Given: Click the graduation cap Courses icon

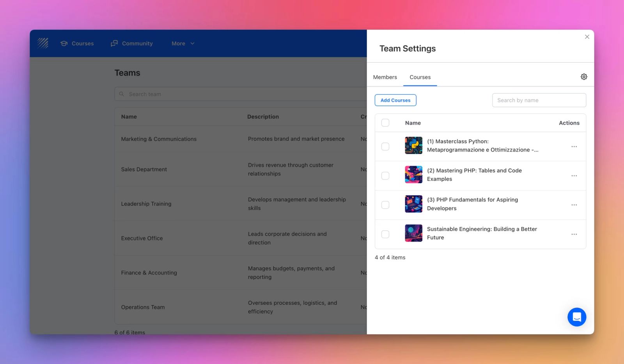Looking at the screenshot, I should click(x=64, y=43).
